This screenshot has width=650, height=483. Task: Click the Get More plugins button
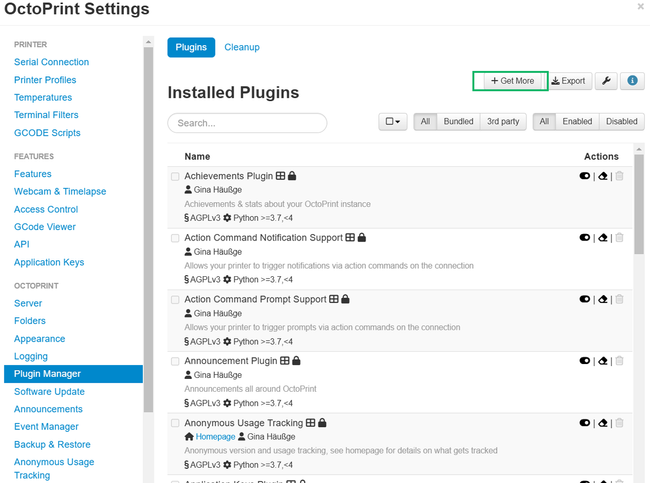tap(511, 81)
